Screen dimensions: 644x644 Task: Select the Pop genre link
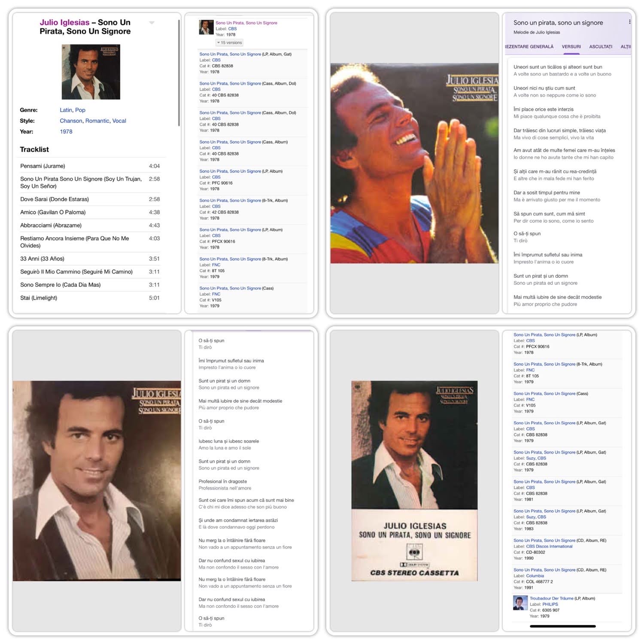[x=80, y=110]
